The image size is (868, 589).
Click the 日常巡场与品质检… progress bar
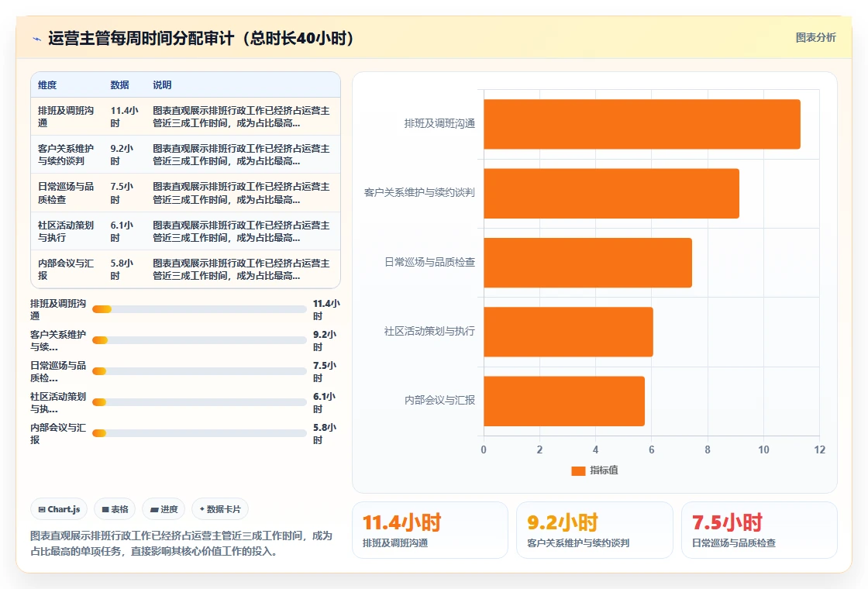[199, 371]
